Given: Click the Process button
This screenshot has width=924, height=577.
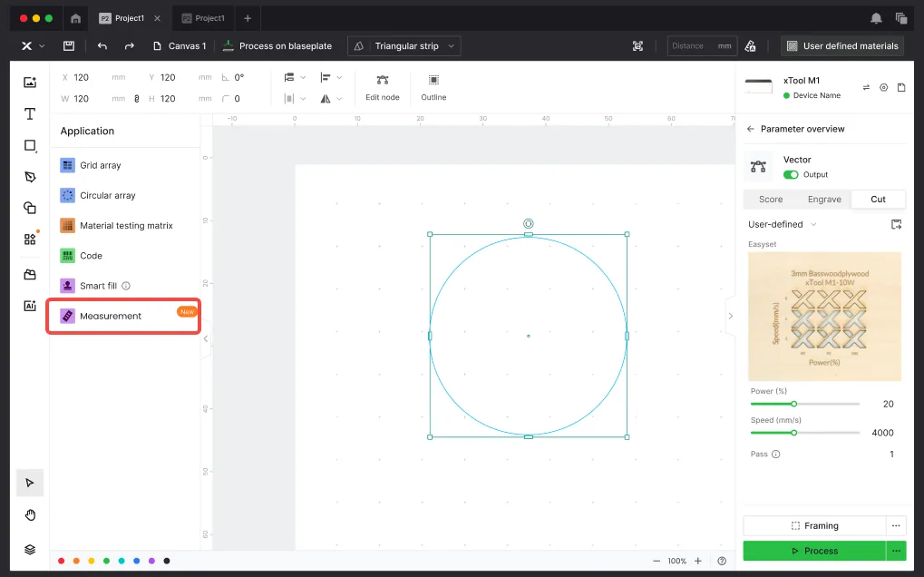Looking at the screenshot, I should click(814, 551).
